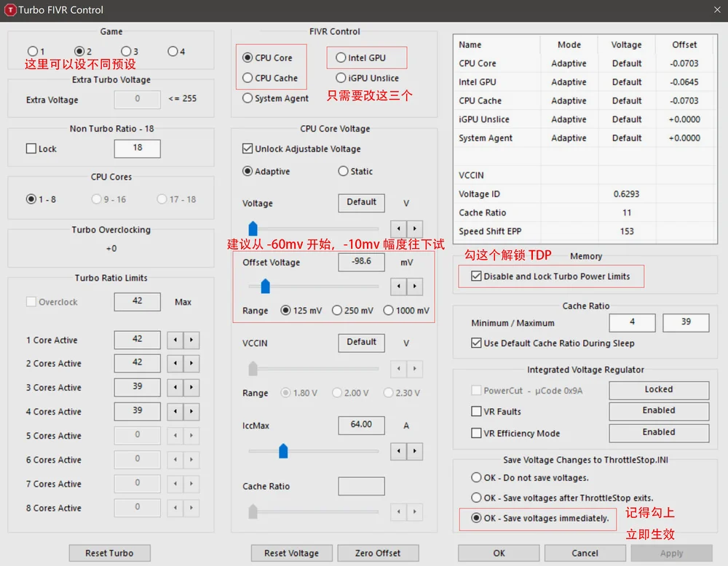Click the 1 Core Active value field
Image resolution: width=728 pixels, height=566 pixels.
tap(138, 340)
